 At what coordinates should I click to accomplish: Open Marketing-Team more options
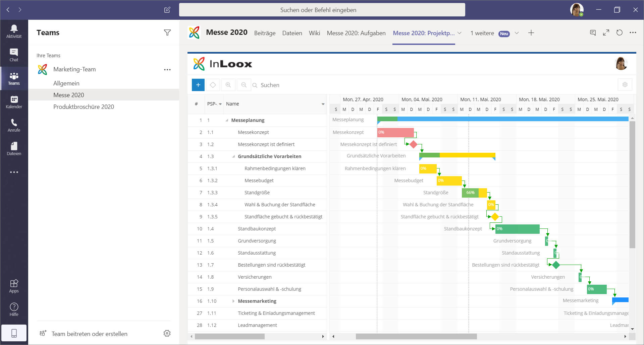(167, 69)
